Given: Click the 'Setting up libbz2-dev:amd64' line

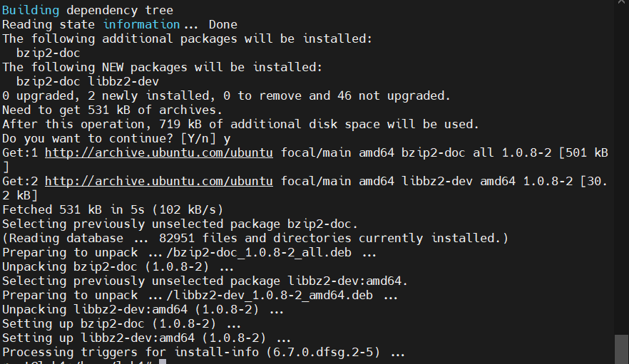Looking at the screenshot, I should tap(146, 338).
